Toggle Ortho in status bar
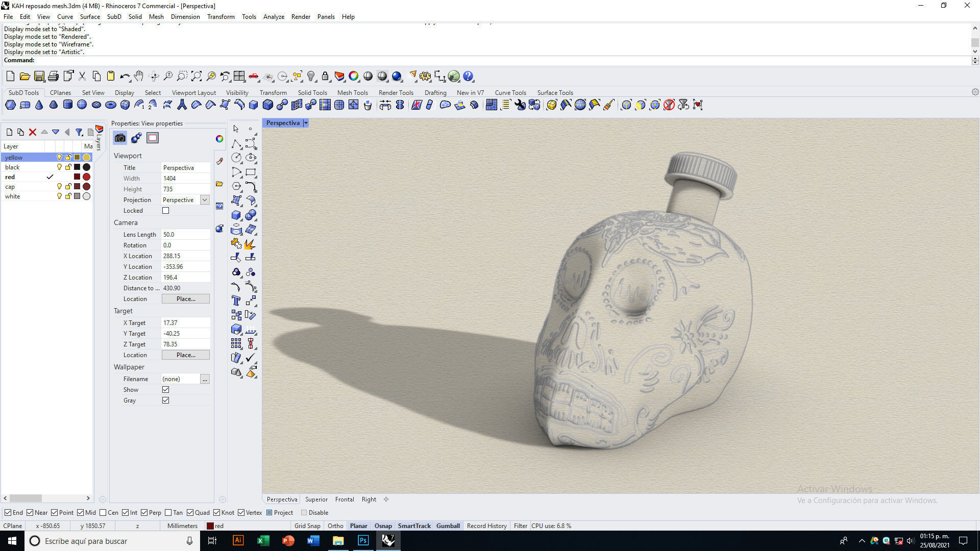The width and height of the screenshot is (980, 551). click(335, 526)
